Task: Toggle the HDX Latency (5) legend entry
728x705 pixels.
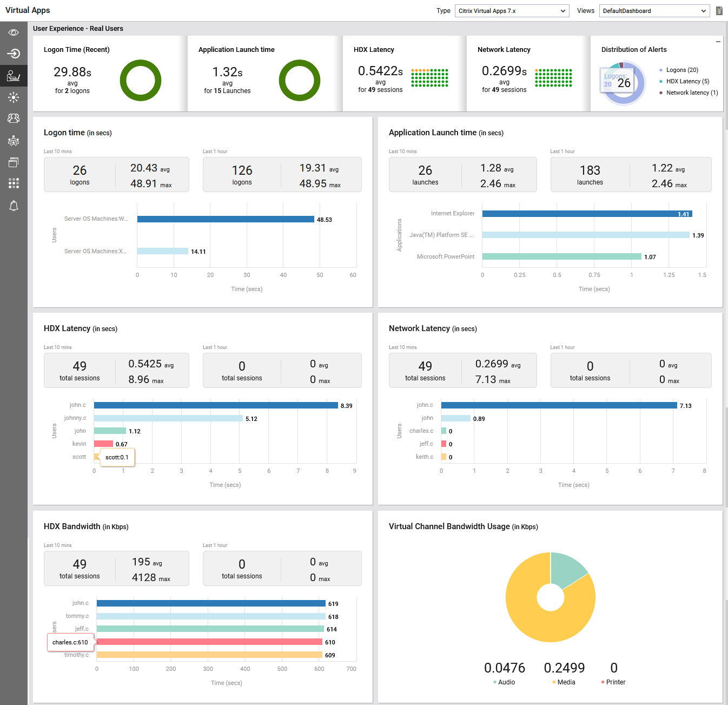Action: (x=687, y=82)
